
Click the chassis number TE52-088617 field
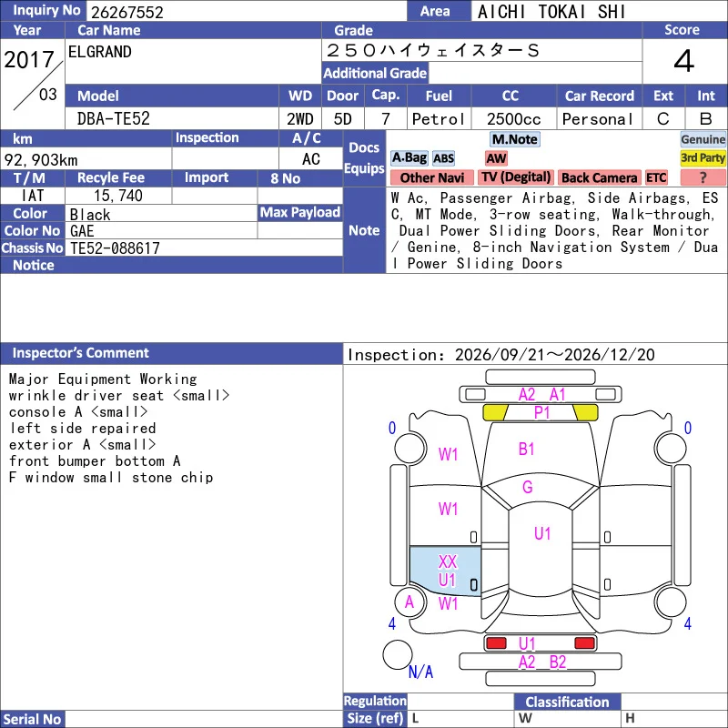(204, 248)
